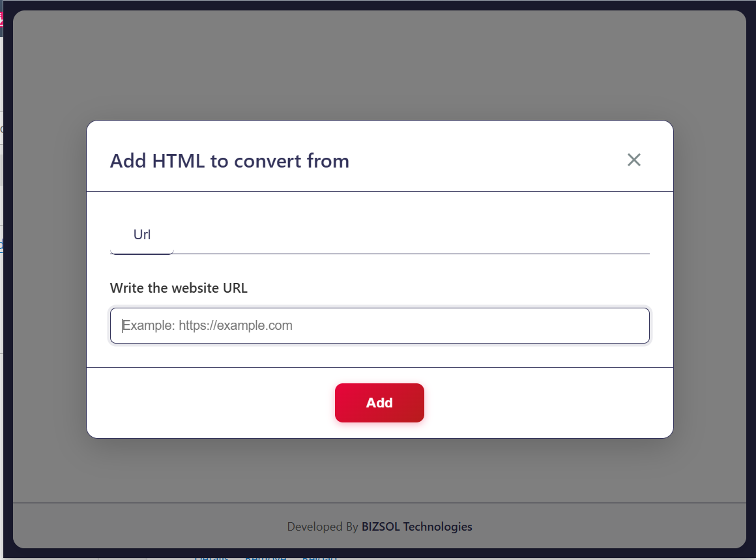Click the "Write the website URL" label
The image size is (756, 560).
(x=179, y=288)
